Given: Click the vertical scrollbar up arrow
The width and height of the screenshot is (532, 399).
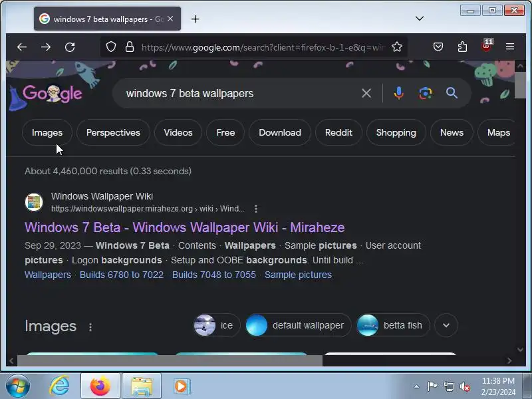Looking at the screenshot, I should [520, 66].
